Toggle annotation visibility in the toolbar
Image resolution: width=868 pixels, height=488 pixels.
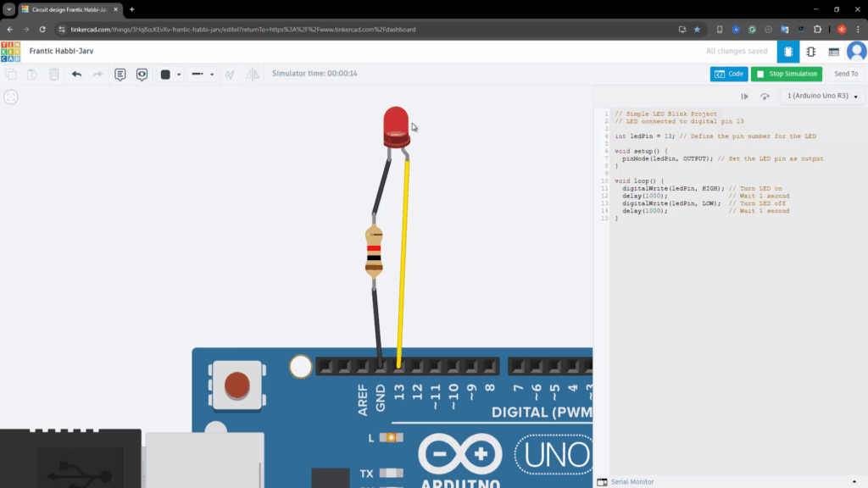click(142, 74)
